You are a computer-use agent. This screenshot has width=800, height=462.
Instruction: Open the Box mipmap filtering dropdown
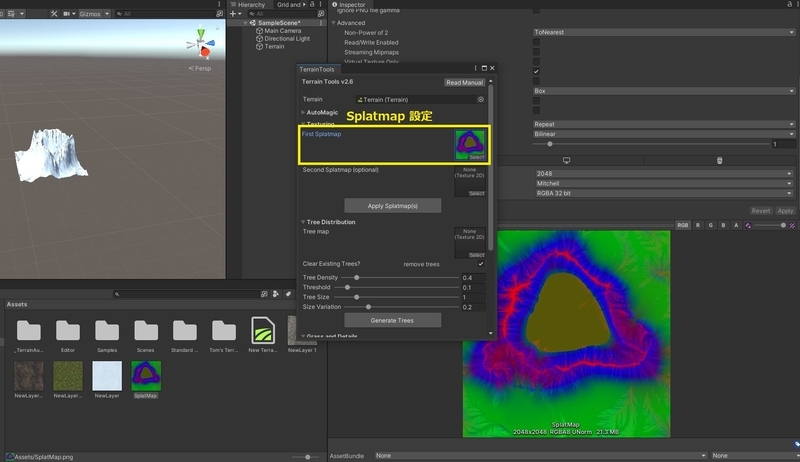pyautogui.click(x=664, y=91)
